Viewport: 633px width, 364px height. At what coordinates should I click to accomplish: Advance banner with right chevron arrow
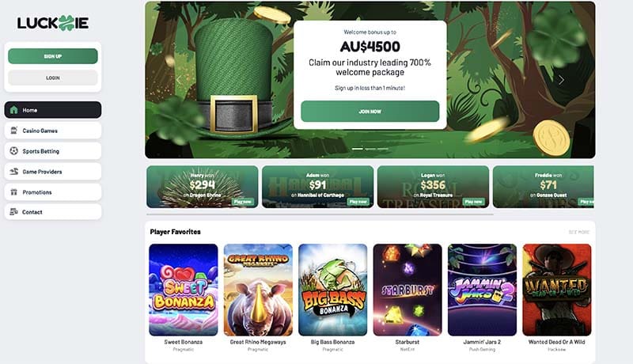tap(561, 80)
